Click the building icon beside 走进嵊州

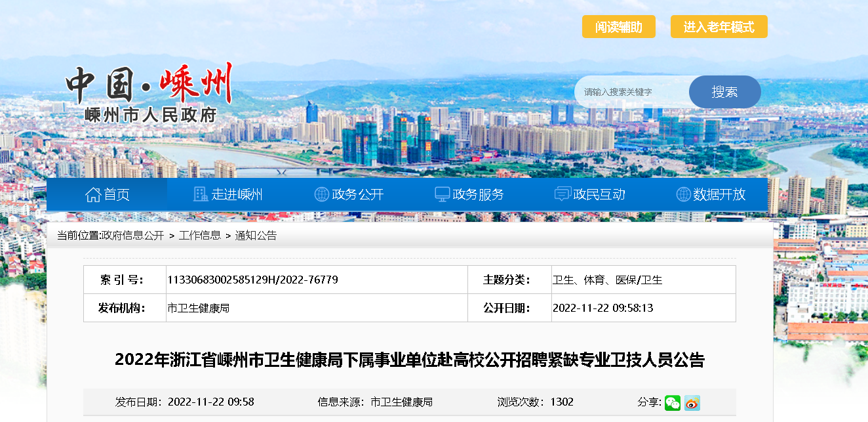[201, 194]
